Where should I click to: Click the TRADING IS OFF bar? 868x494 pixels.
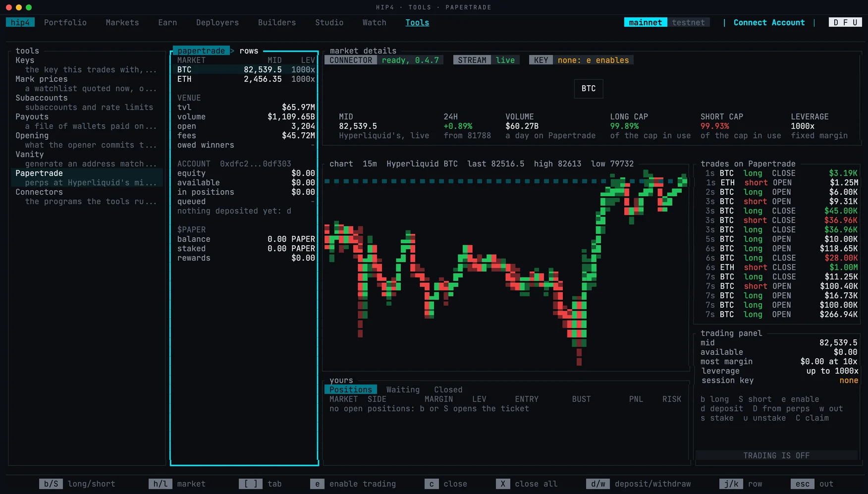coord(776,455)
